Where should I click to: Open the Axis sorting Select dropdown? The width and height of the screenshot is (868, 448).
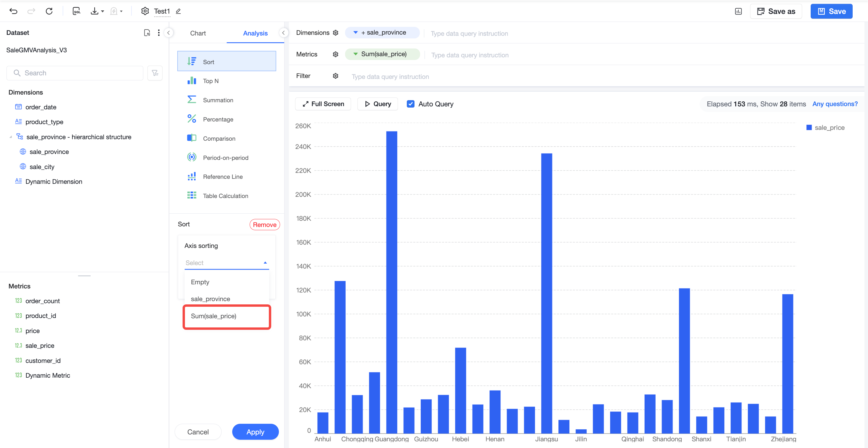(226, 263)
